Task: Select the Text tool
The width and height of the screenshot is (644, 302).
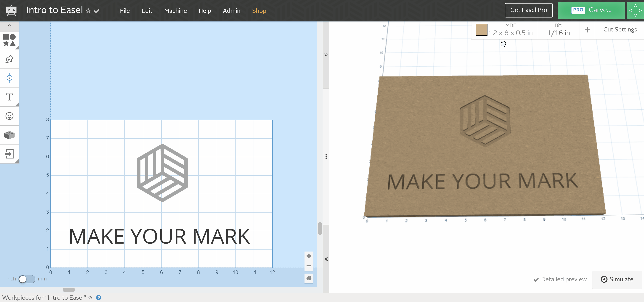Action: pyautogui.click(x=9, y=97)
